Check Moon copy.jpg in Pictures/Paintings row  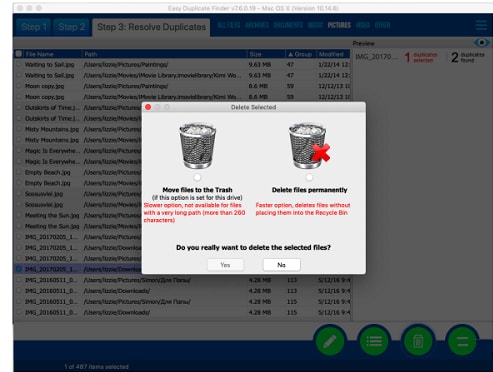[x=19, y=86]
